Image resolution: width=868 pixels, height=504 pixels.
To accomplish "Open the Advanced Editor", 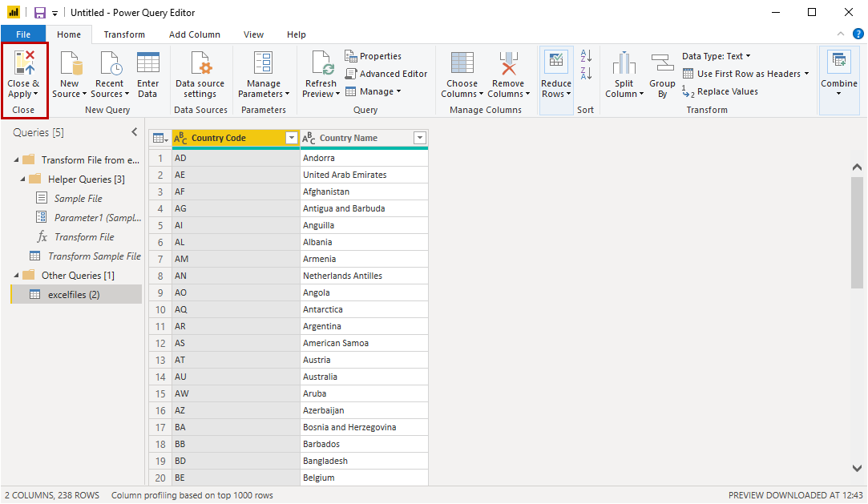I will [x=386, y=74].
